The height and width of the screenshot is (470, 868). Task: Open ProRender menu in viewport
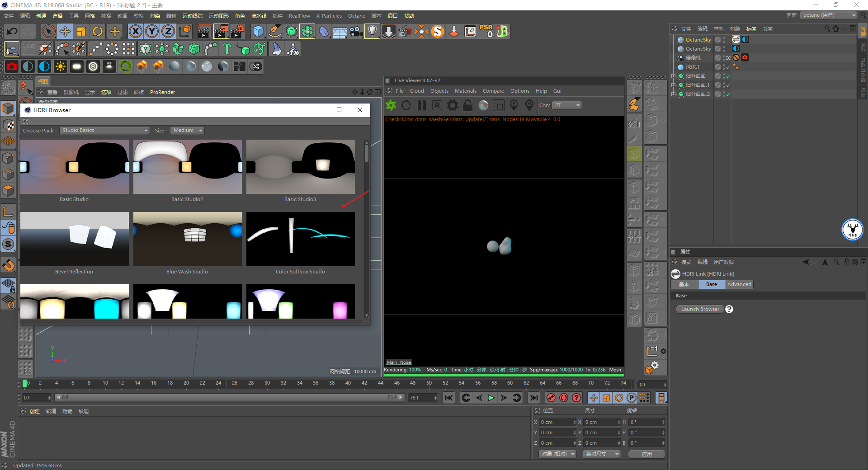click(x=162, y=92)
